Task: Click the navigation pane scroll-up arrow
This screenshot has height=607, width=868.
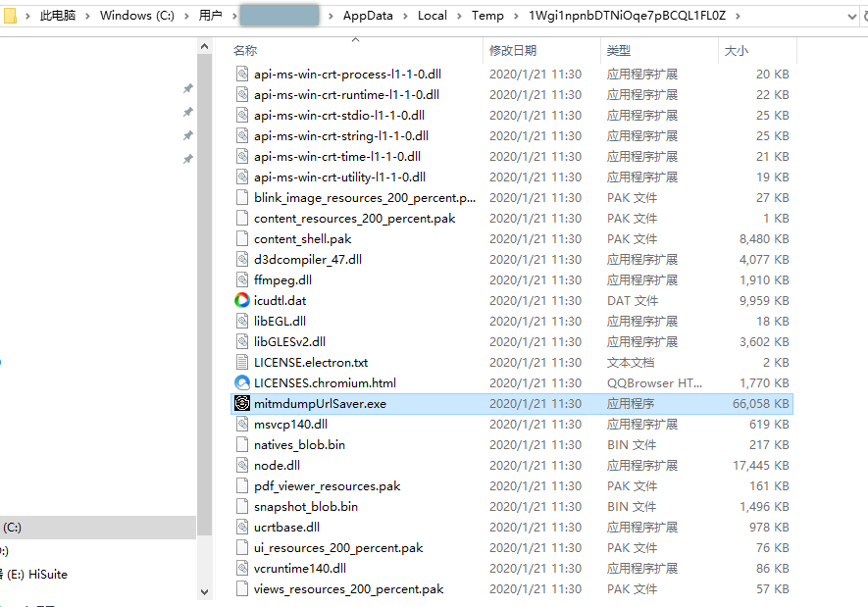Action: tap(204, 46)
